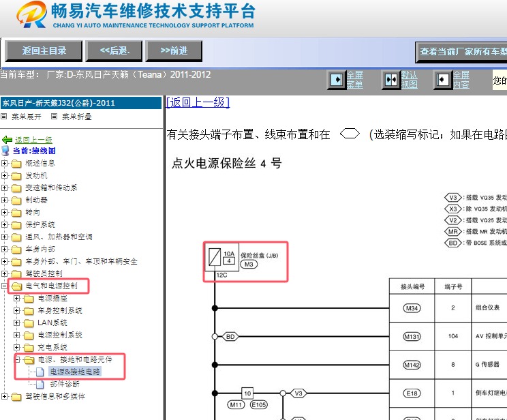This screenshot has width=507, height=420.
Task: Expand the 车身外部、车门 tree node
Action: (4, 261)
